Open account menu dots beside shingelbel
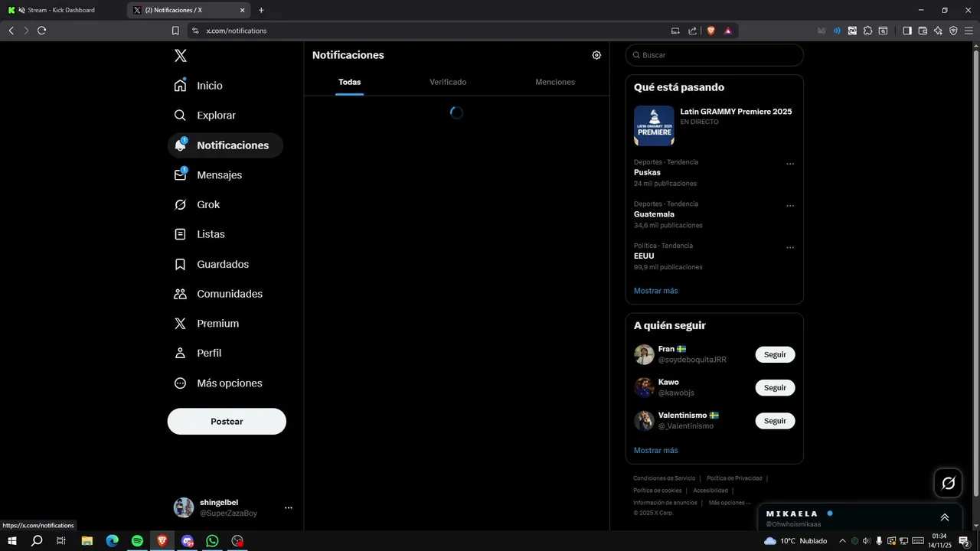Image resolution: width=980 pixels, height=551 pixels. 289,507
